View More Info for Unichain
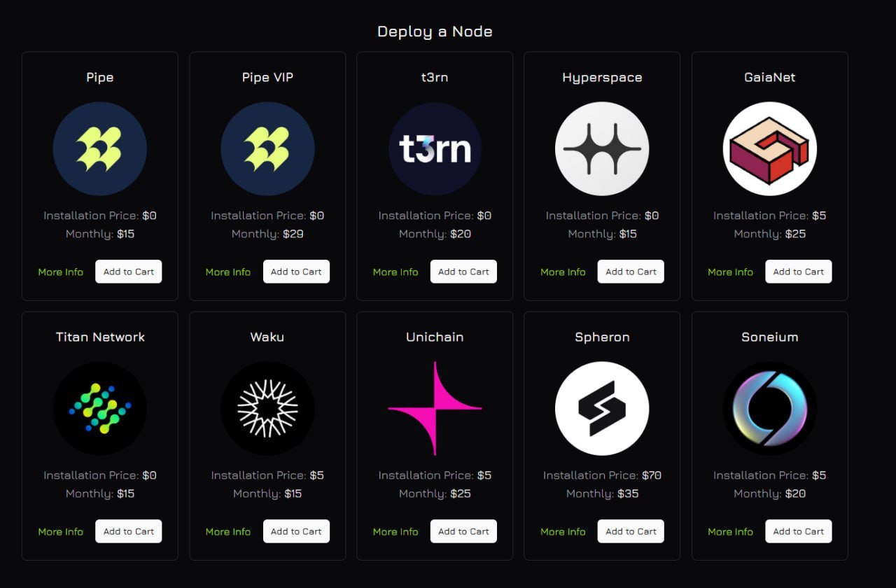The height and width of the screenshot is (588, 896). click(395, 532)
